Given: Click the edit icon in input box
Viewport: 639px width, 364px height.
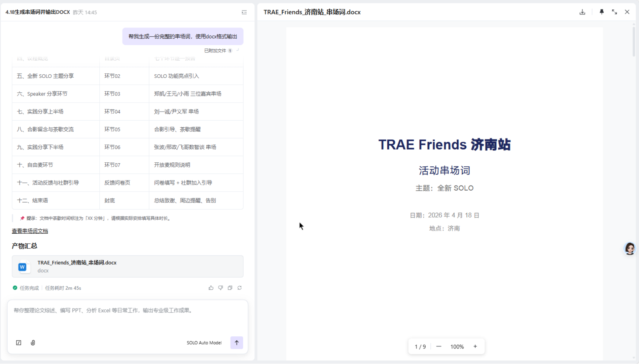Looking at the screenshot, I should point(19,343).
